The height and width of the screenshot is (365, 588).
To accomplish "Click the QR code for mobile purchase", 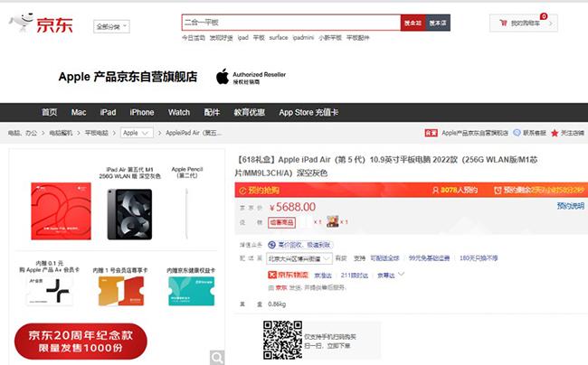I will pyautogui.click(x=282, y=340).
